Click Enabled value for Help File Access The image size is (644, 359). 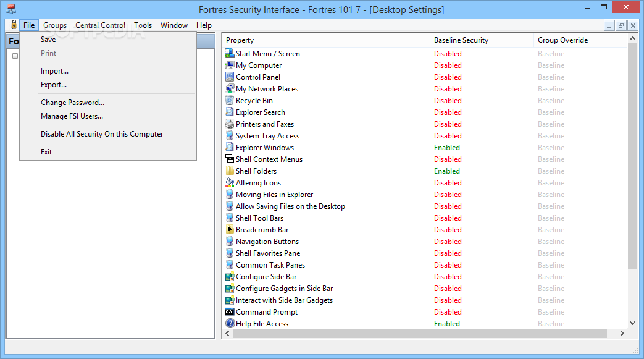tap(447, 324)
